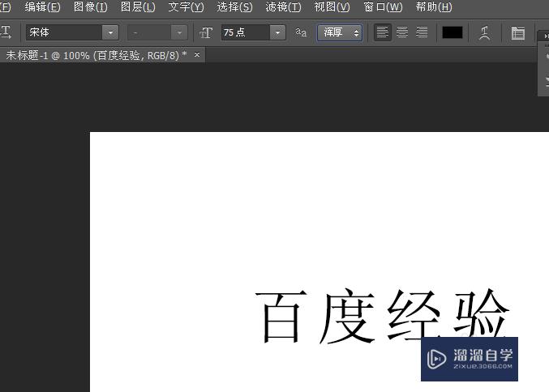Expand the font style dropdown arrow
The width and height of the screenshot is (549, 392).
(x=179, y=33)
